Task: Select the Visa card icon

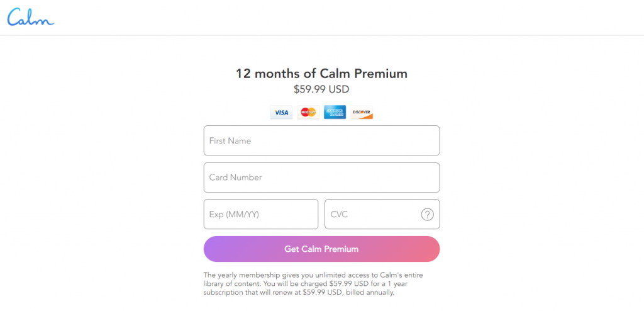Action: 281,112
